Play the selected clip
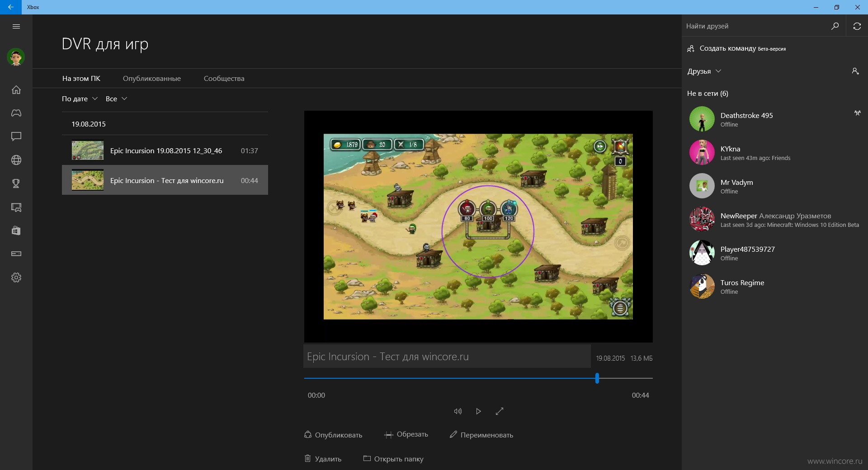Viewport: 868px width, 470px height. click(478, 411)
